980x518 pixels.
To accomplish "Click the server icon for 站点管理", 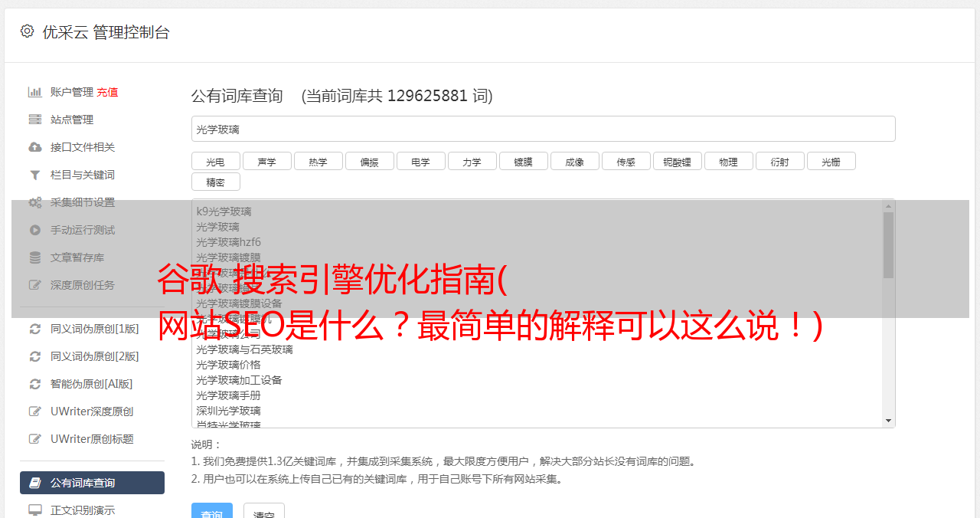I will coord(35,120).
